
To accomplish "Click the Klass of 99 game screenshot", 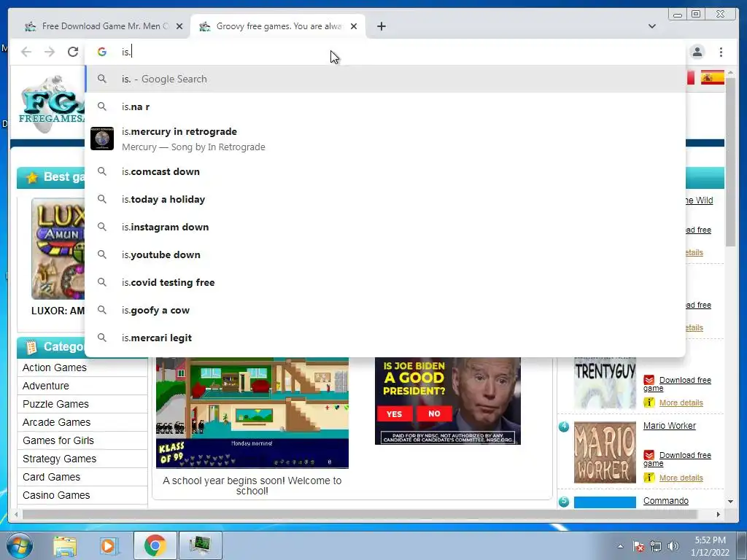I will (x=252, y=413).
